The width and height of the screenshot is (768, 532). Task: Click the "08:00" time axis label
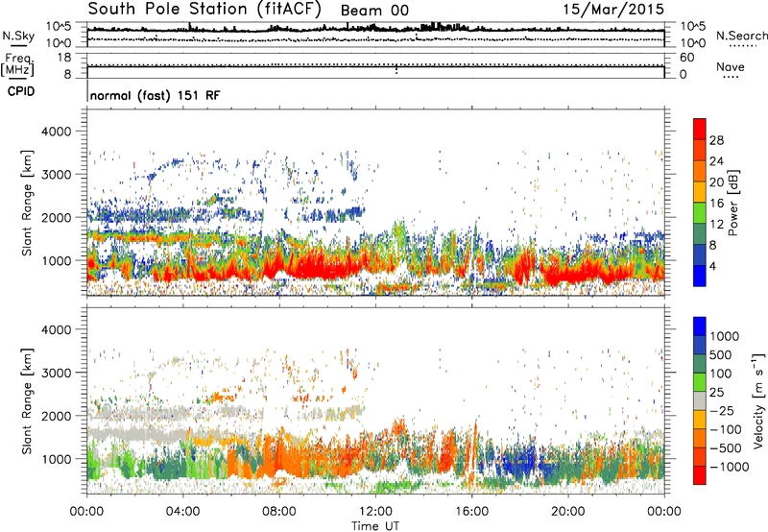coord(279,512)
